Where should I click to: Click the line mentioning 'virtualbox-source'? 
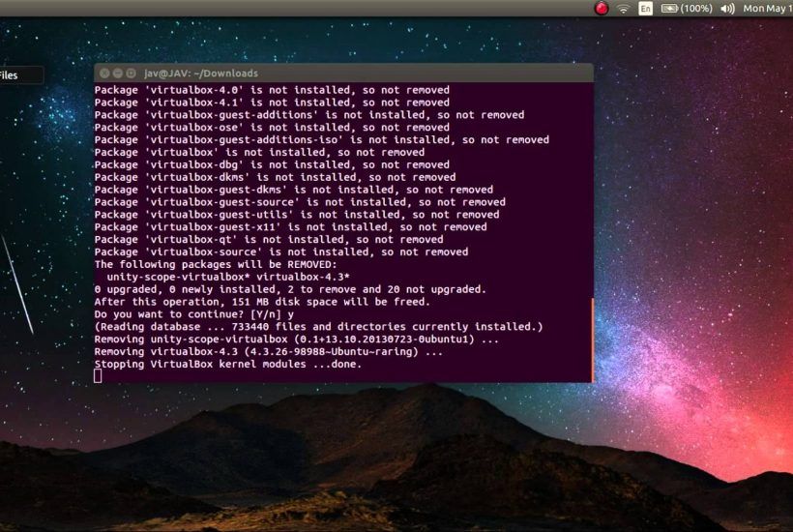(281, 251)
